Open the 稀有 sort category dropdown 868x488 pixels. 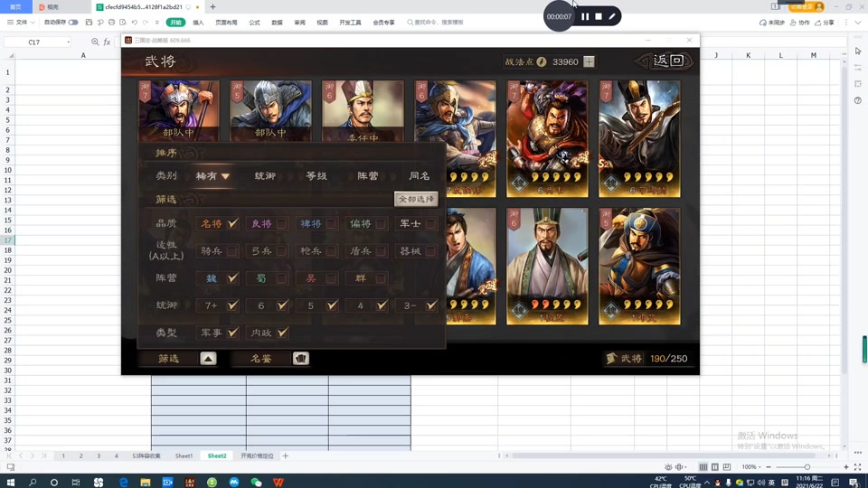click(212, 176)
